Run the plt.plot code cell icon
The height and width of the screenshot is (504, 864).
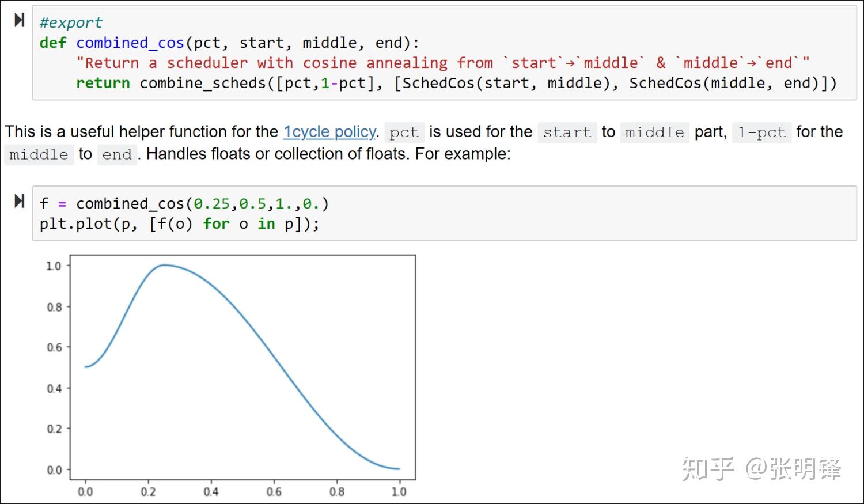click(20, 201)
